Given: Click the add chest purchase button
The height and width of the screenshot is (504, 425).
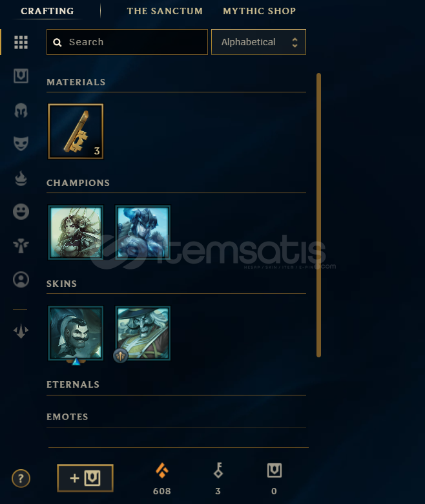Looking at the screenshot, I should tap(85, 478).
